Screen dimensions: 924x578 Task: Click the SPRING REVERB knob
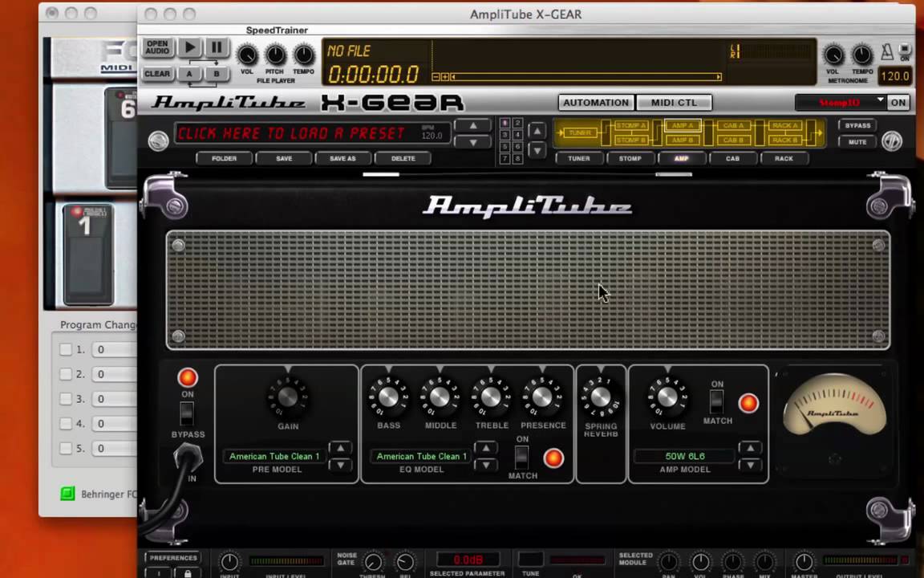[601, 397]
